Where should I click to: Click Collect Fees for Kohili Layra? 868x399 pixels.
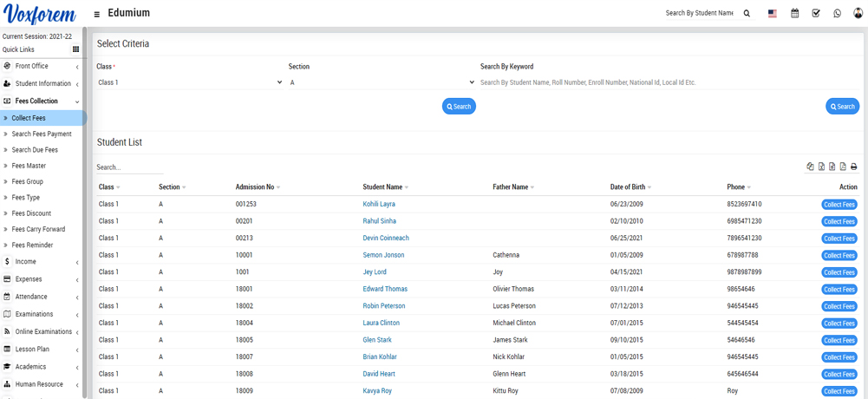click(839, 205)
